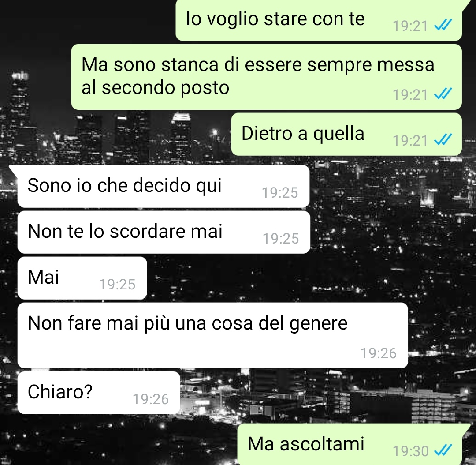Tap the 'Sono io che decido qui' message
Screen dimensions: 476x465
point(164,186)
